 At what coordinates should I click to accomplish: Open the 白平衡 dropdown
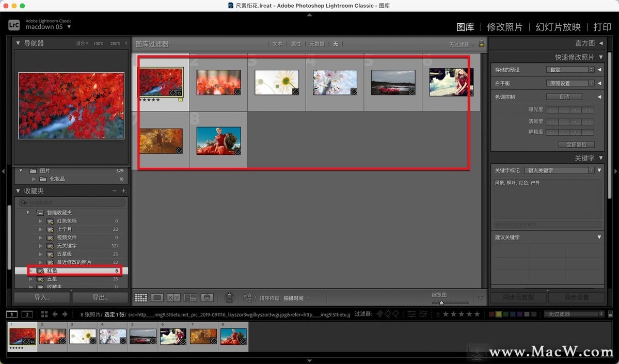tap(570, 83)
